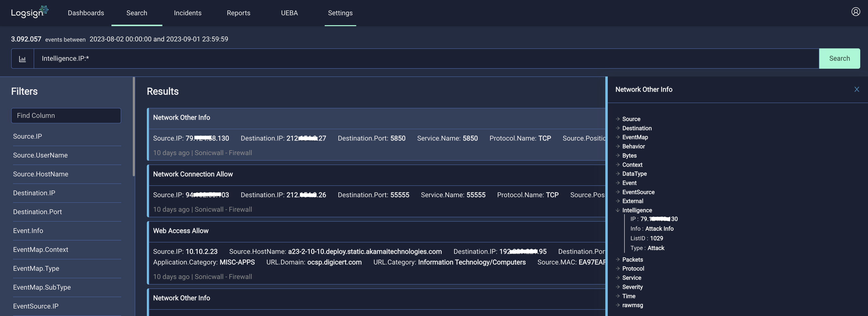The image size is (868, 316).
Task: Click the chart histogram icon beside query box
Action: pos(23,59)
